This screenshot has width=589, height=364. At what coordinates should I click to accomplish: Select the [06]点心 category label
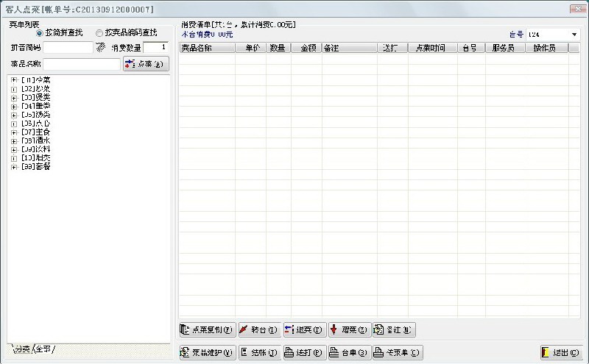coord(35,124)
